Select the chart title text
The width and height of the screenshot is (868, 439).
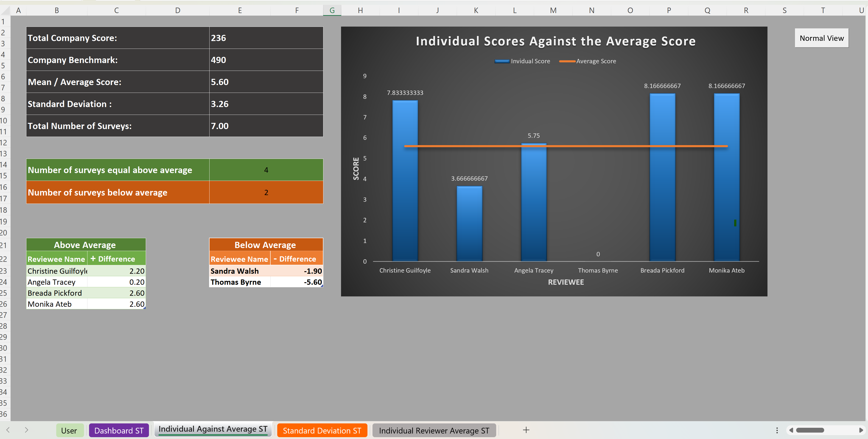click(x=555, y=41)
